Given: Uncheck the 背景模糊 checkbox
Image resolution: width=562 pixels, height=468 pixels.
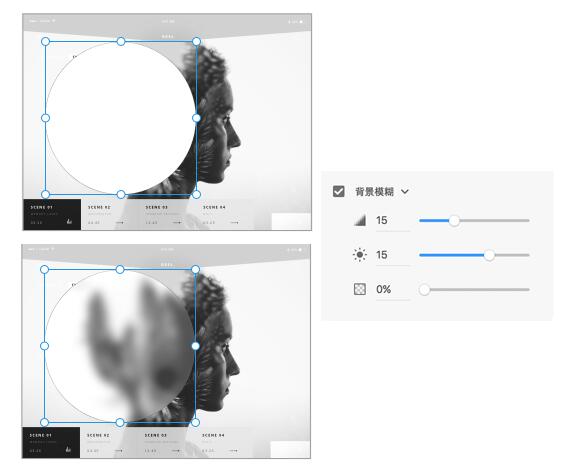Looking at the screenshot, I should click(x=338, y=191).
